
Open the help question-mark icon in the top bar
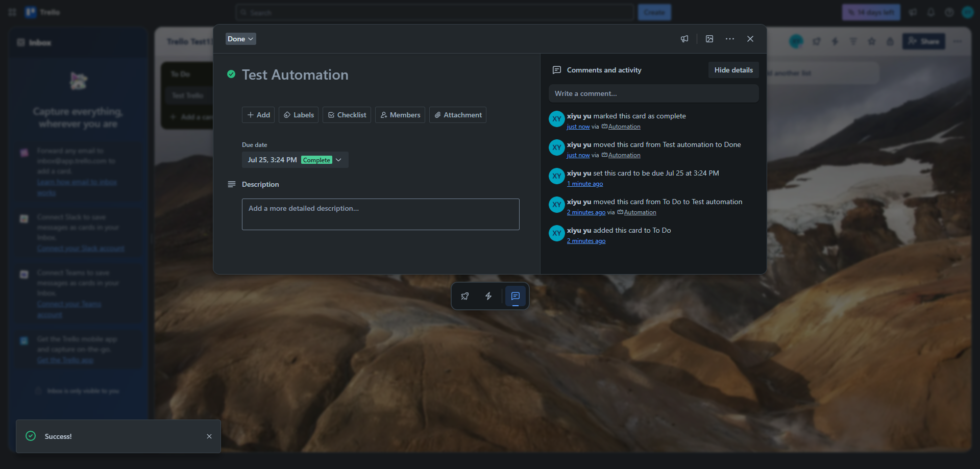pos(949,12)
